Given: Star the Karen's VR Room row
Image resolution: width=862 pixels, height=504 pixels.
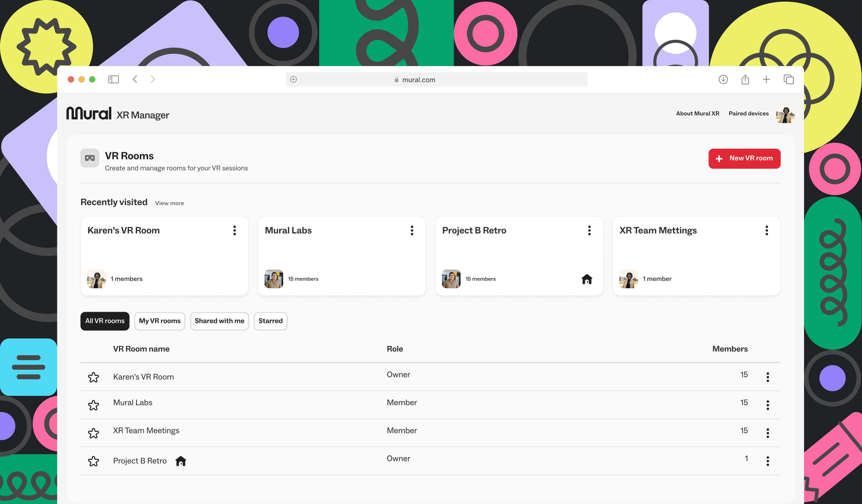Looking at the screenshot, I should coord(93,377).
